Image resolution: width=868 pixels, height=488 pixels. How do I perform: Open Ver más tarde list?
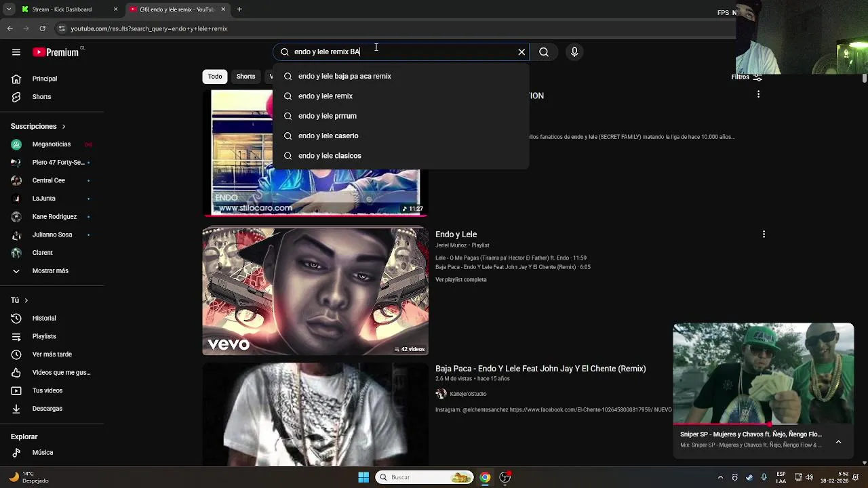(x=52, y=354)
